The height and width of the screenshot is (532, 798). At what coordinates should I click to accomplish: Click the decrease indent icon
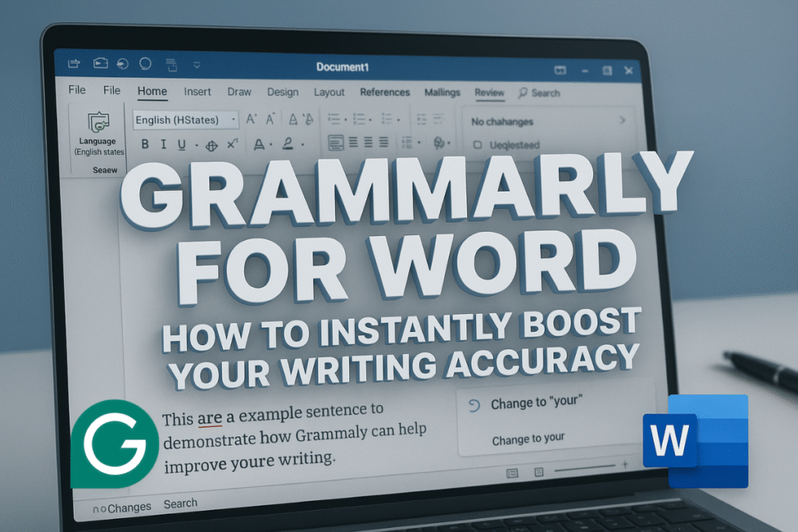coord(422,119)
